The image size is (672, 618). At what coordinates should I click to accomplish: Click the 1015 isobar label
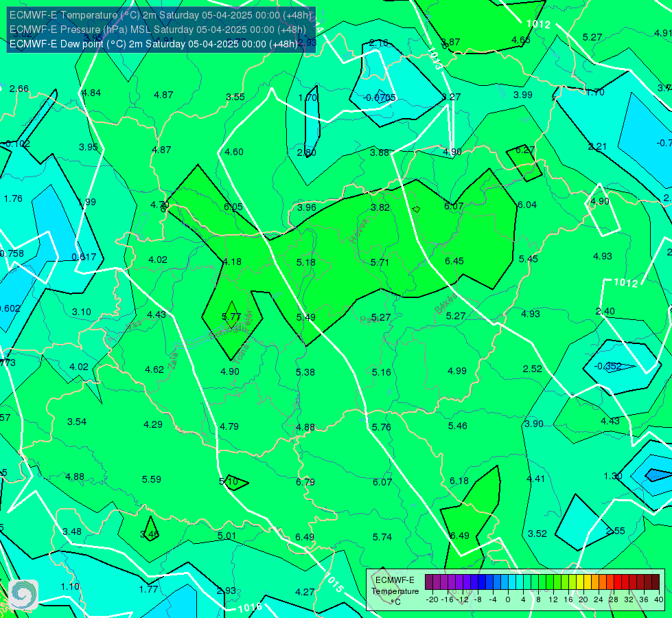(334, 582)
